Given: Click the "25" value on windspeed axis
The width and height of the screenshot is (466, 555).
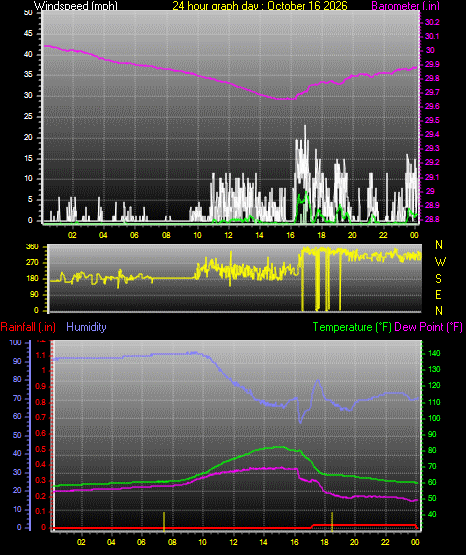Looking at the screenshot, I should (x=28, y=116).
